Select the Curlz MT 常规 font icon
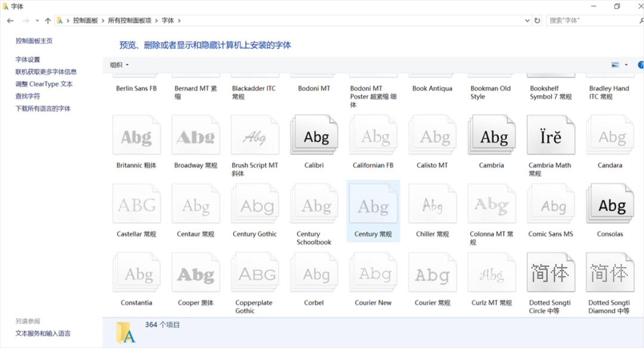Image resolution: width=644 pixels, height=348 pixels. pos(491,272)
